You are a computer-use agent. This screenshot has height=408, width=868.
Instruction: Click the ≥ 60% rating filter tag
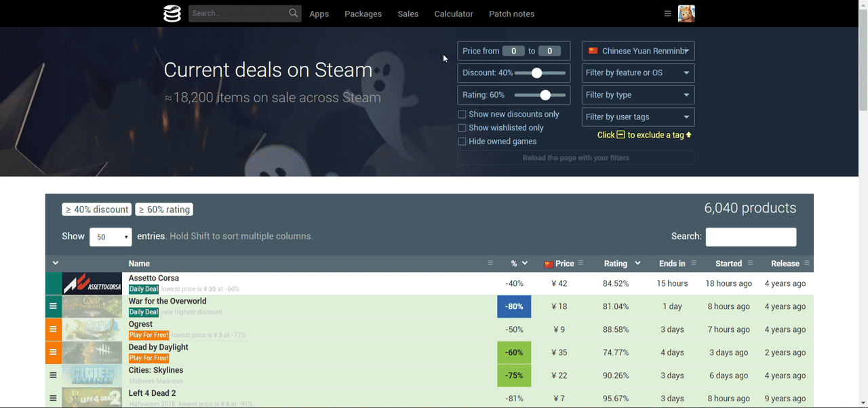(x=164, y=209)
